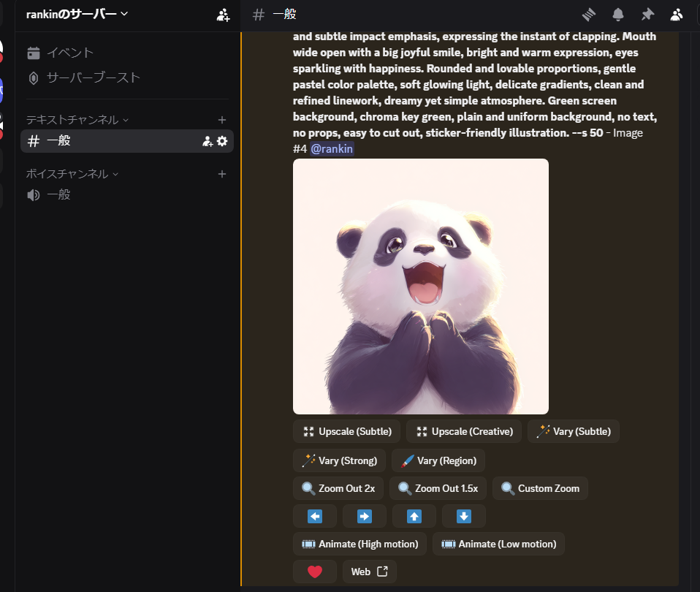Expand rankinのサーバー server dropdown menu
The image size is (700, 592).
click(77, 14)
